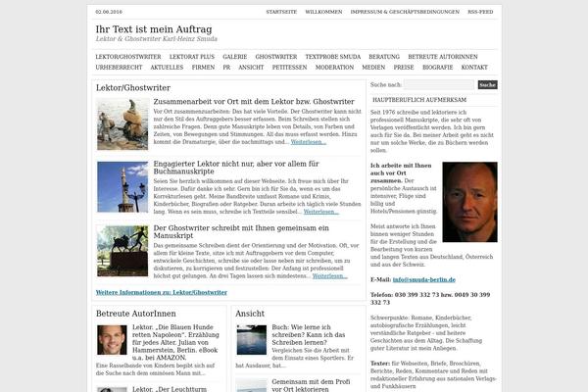The image size is (588, 392).
Task: Open Weitere Informationen zu: Lektor/Ghostwriter link
Action: coord(162,292)
